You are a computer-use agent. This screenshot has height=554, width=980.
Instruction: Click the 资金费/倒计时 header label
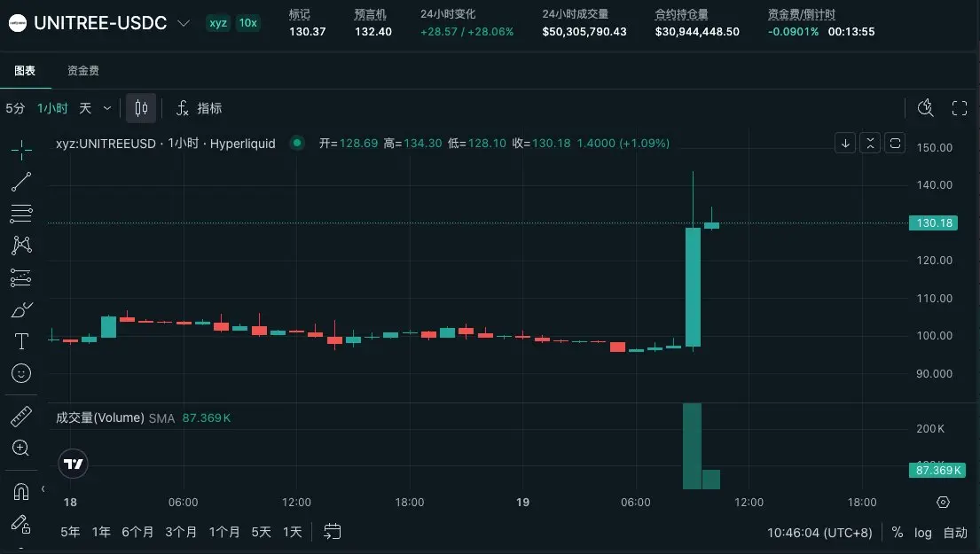click(x=801, y=14)
